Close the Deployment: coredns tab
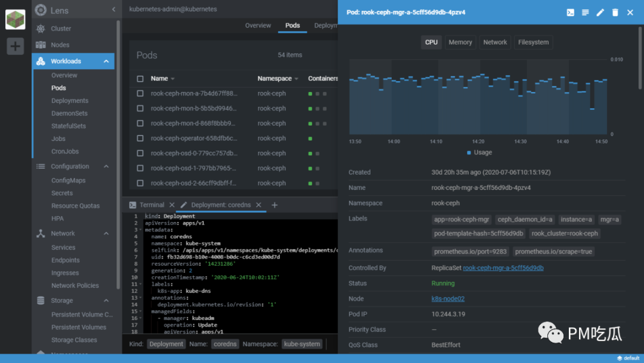Screen dimensions: 644x363 258,205
